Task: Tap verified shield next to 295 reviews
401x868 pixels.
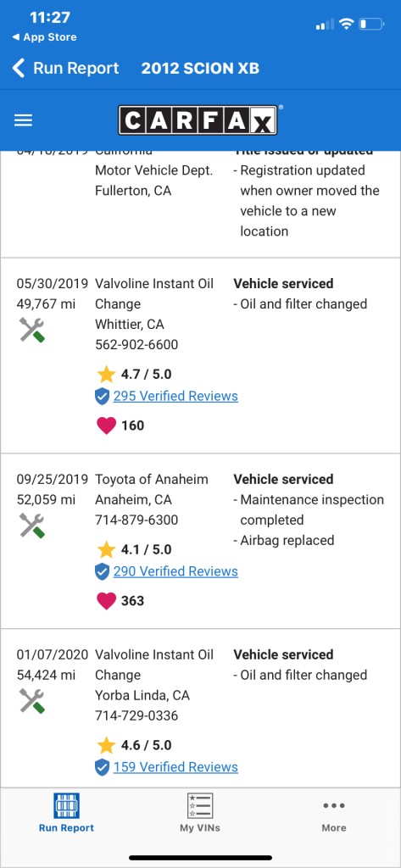Action: point(102,397)
